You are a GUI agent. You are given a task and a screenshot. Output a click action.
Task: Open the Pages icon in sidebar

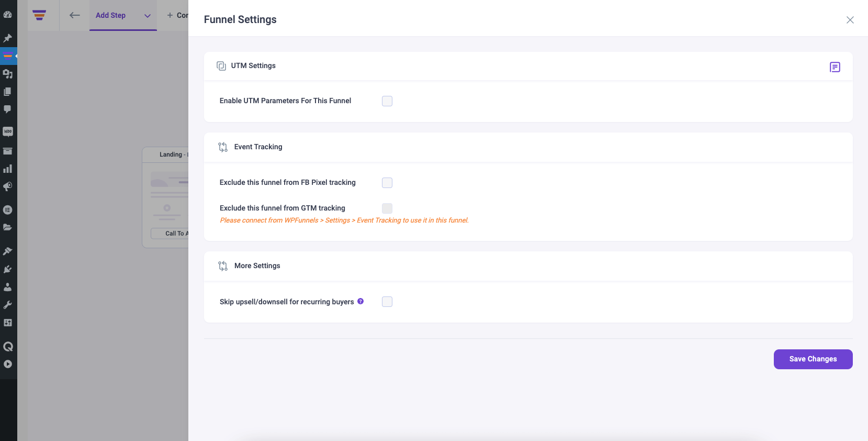tap(8, 92)
